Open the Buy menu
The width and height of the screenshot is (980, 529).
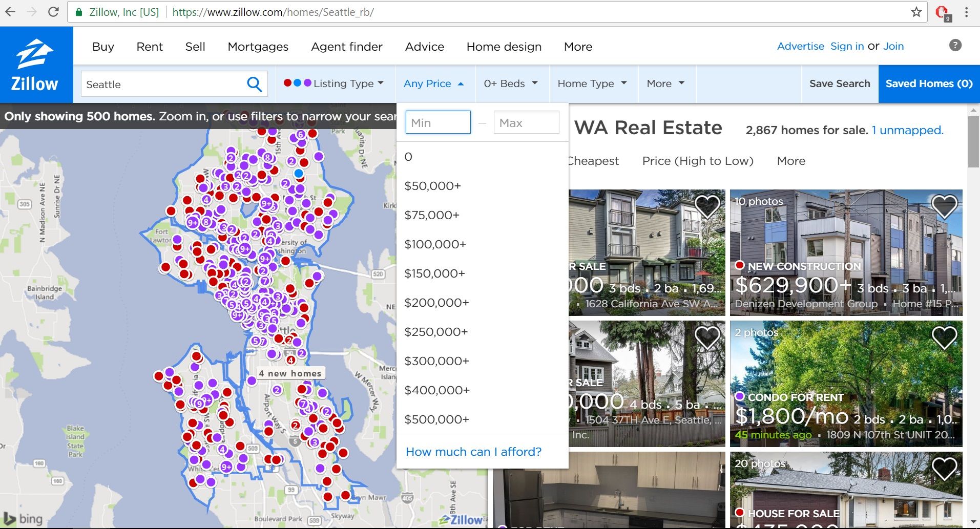(x=103, y=47)
